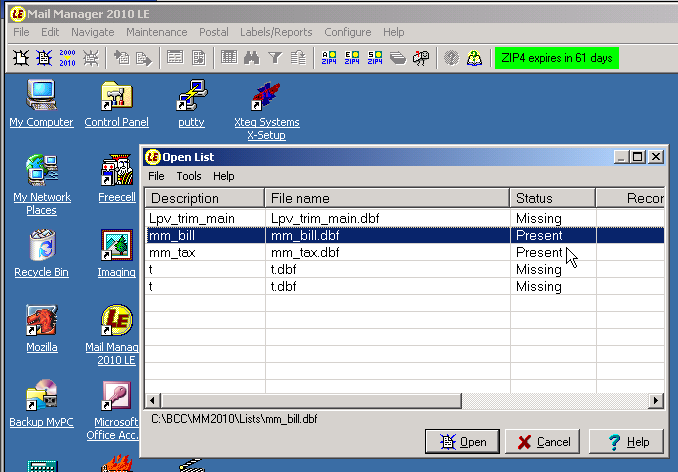Screen dimensions: 678x472
Task: Select the Control Panel desktop shortcut
Action: [x=117, y=104]
